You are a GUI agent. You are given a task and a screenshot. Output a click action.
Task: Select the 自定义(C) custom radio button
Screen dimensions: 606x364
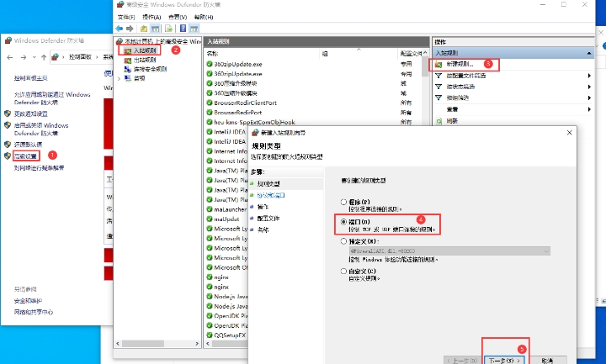343,271
